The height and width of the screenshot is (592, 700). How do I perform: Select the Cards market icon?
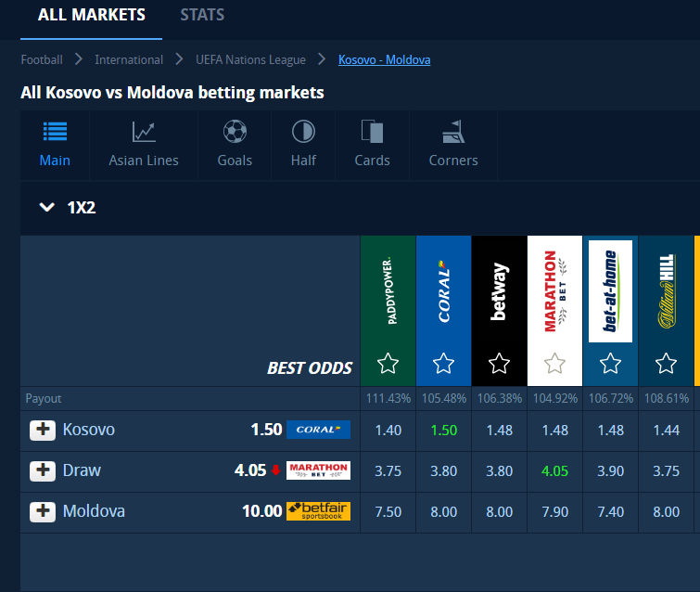[372, 132]
